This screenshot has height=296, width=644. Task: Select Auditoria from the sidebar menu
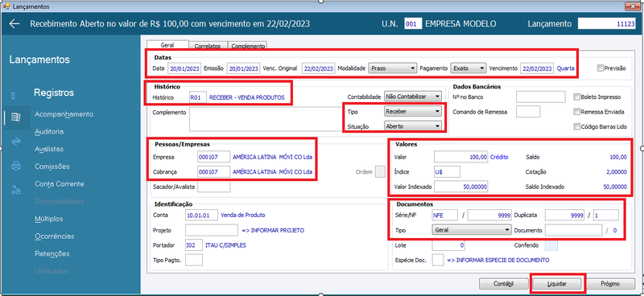[49, 132]
